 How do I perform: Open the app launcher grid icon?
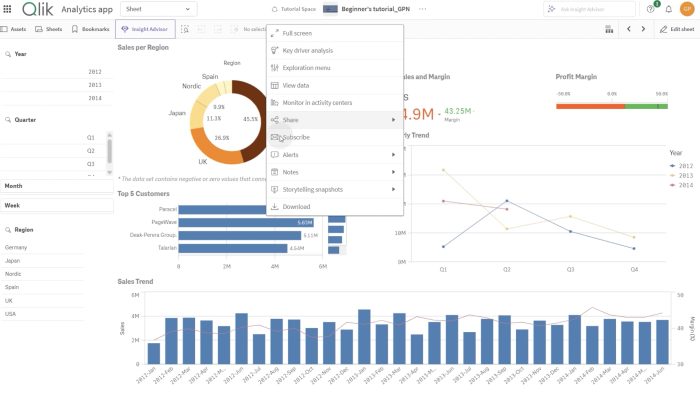coord(7,8)
